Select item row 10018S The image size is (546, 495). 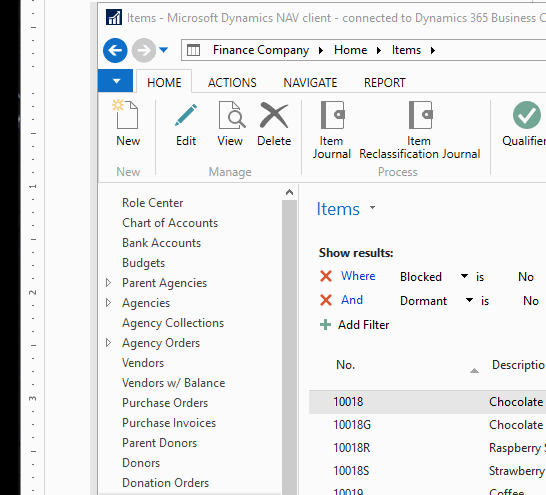pos(427,471)
